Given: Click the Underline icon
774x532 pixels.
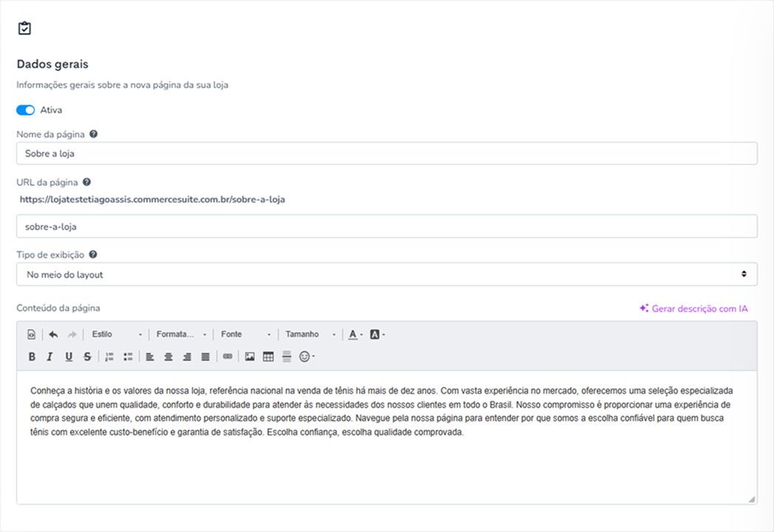Looking at the screenshot, I should [69, 356].
